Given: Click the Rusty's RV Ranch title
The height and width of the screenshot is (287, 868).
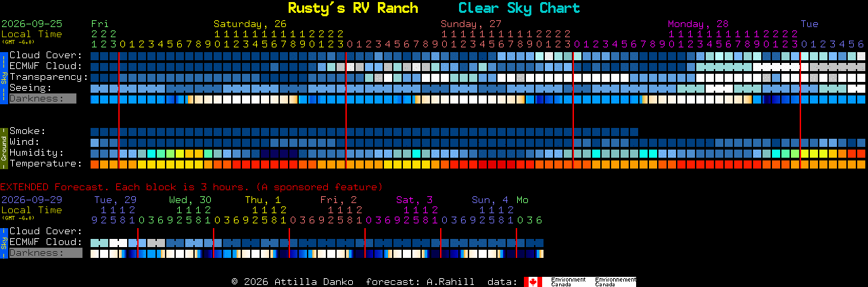Looking at the screenshot, I should click(x=353, y=8).
